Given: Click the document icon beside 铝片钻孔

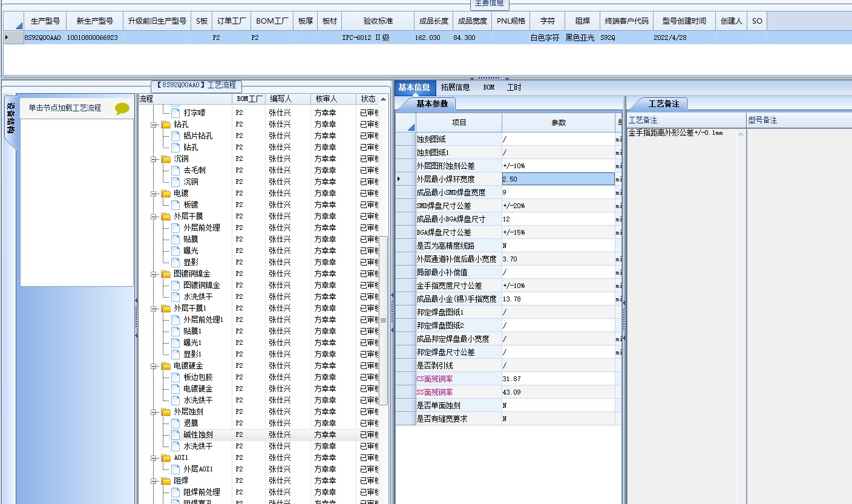Looking at the screenshot, I should click(x=175, y=136).
